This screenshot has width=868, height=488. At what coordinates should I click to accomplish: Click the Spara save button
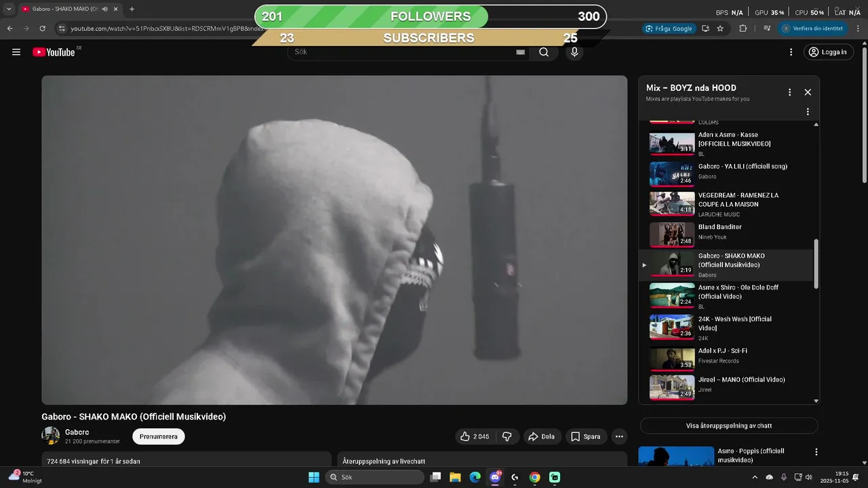[585, 436]
